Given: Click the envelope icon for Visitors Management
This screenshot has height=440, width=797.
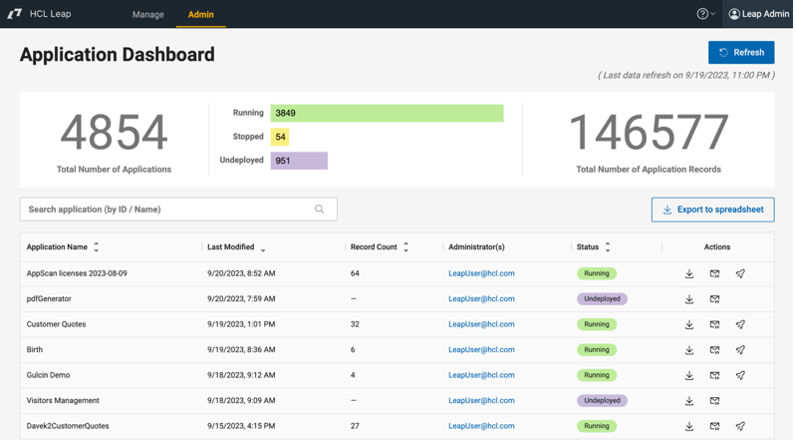Looking at the screenshot, I should 715,401.
